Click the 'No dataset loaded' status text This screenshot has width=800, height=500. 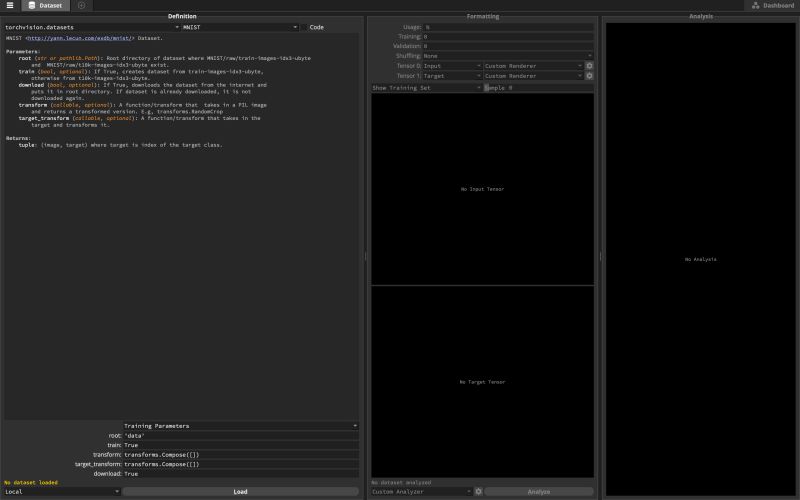pyautogui.click(x=31, y=483)
